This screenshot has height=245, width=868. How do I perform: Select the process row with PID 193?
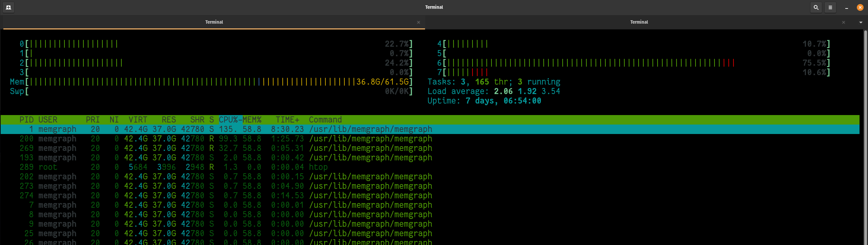[x=430, y=158]
